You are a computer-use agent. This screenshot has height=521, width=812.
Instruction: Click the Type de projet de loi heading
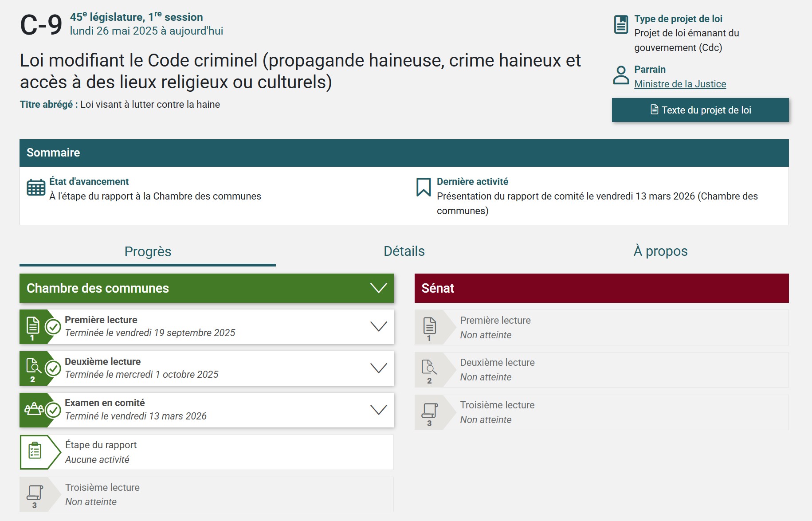678,19
